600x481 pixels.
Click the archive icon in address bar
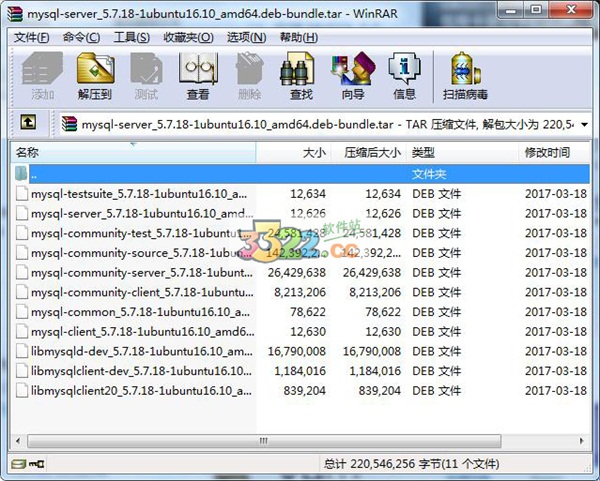pos(69,124)
